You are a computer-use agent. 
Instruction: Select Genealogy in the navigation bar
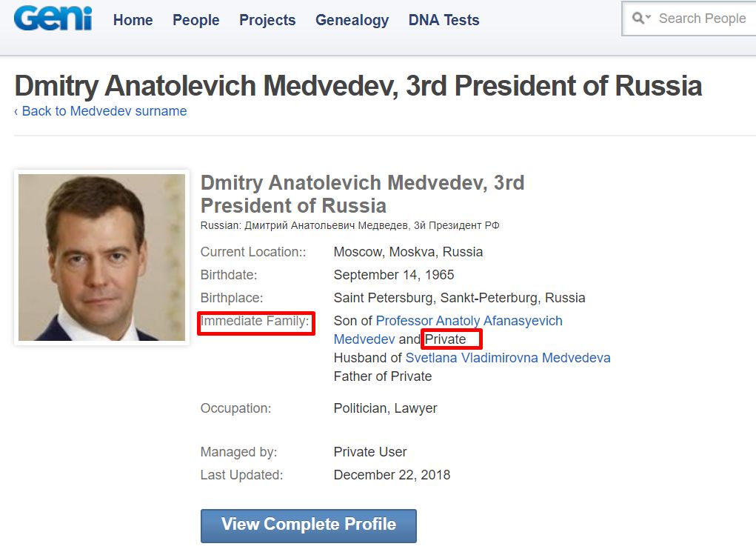point(352,20)
